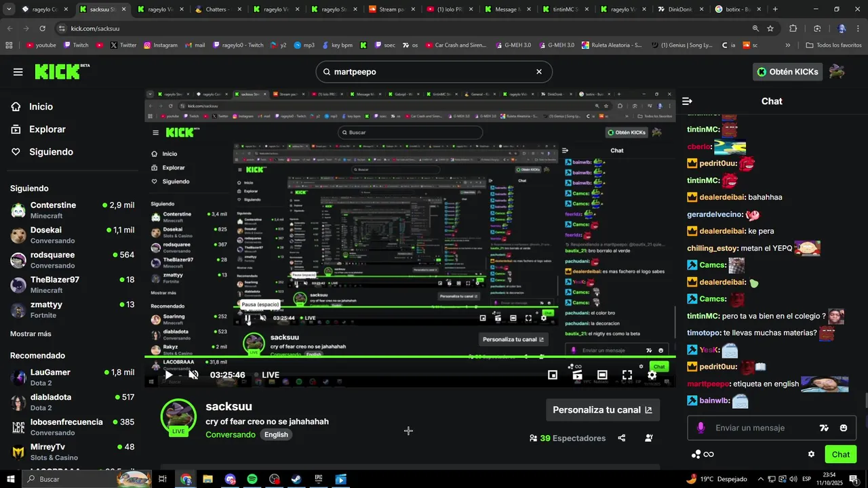Open the browser extensions puzzle icon
The image size is (868, 488).
pos(793,28)
